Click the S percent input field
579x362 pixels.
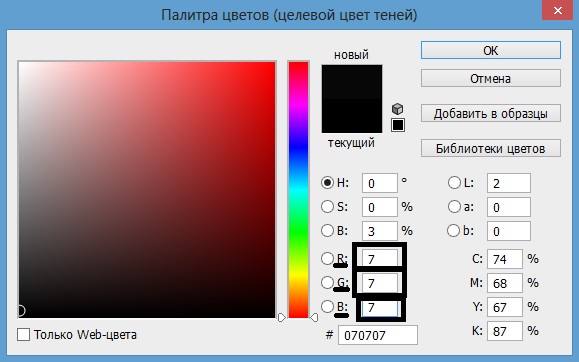pos(380,207)
